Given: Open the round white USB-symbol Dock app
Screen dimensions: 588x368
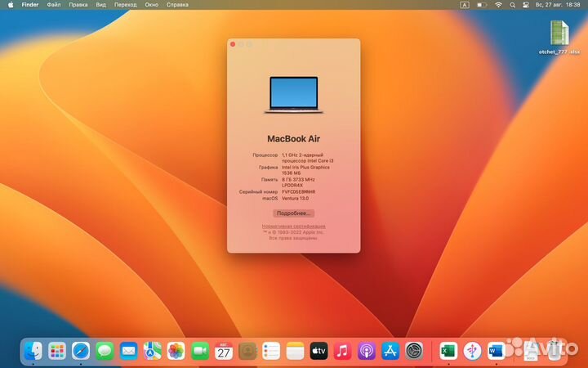Looking at the screenshot, I should (x=472, y=352).
